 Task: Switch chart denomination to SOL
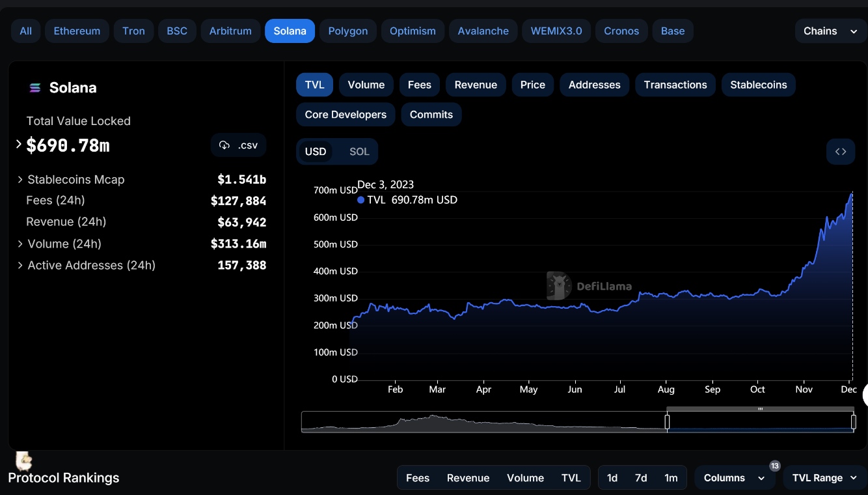[x=359, y=152]
